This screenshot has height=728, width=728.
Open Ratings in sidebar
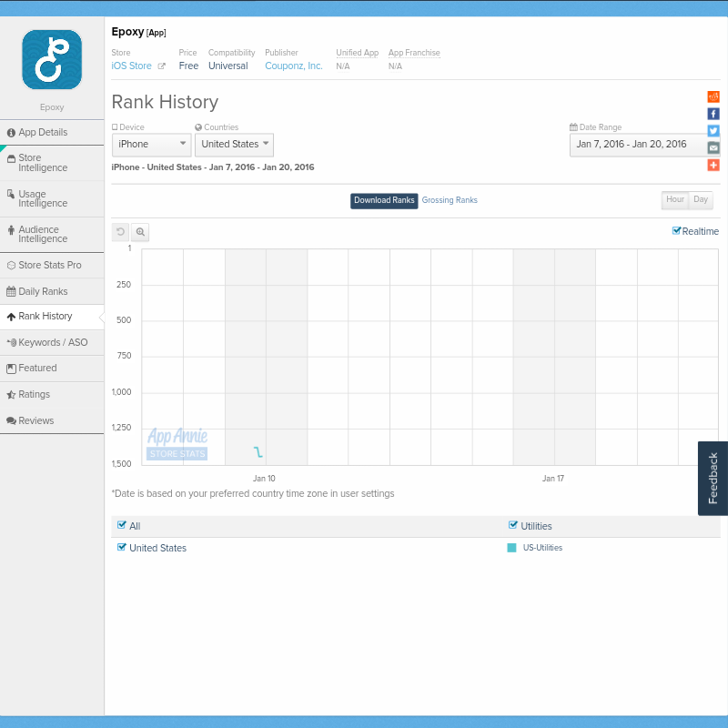coord(52,395)
